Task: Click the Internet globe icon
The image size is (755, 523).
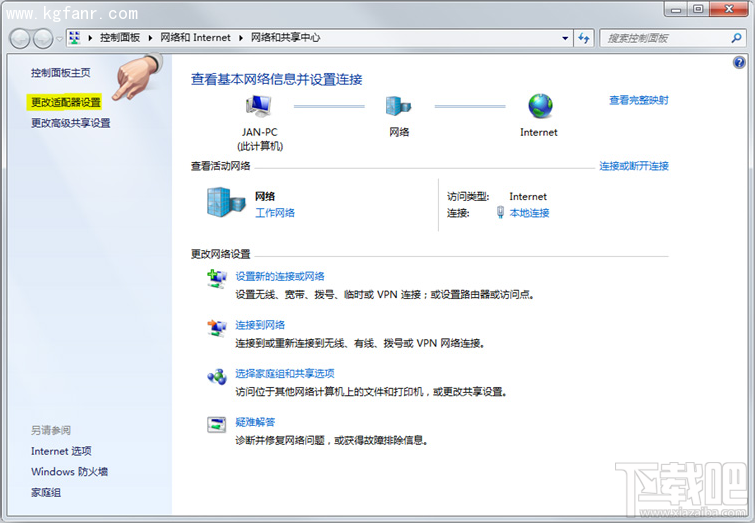Action: click(540, 106)
